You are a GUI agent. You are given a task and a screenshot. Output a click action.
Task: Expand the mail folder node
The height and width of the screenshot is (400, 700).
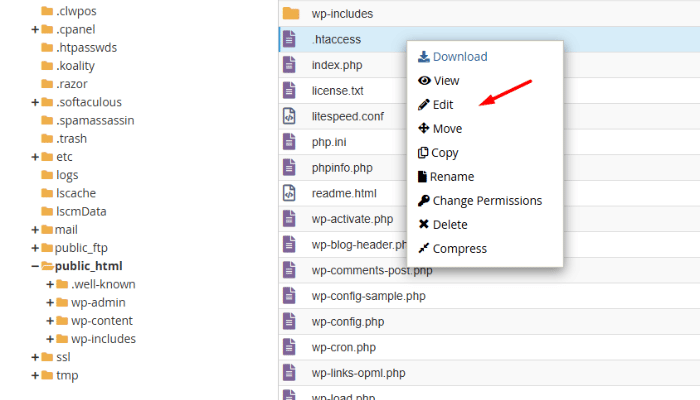35,230
